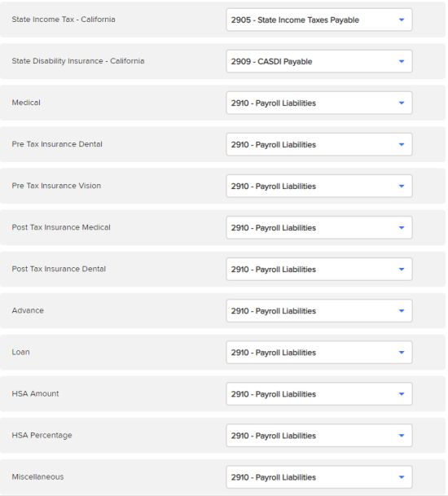The width and height of the screenshot is (448, 496).
Task: Open Pre Tax Insurance Vision account dropdown
Action: coord(319,186)
